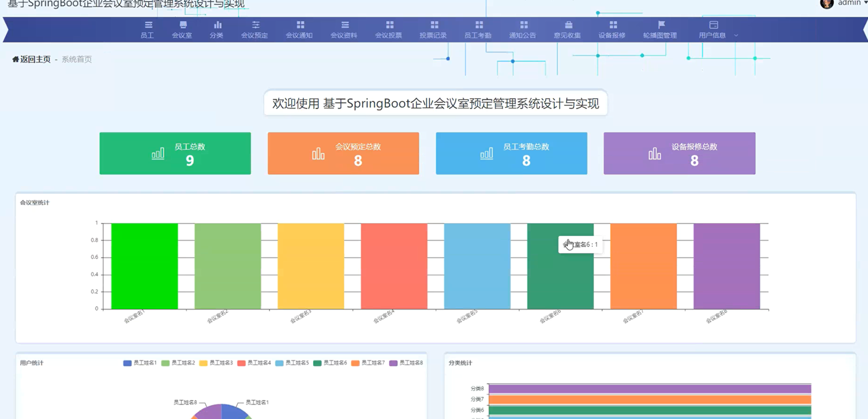Select the 分类 bar-chart icon
Viewport: 868px width, 419px height.
(x=217, y=25)
